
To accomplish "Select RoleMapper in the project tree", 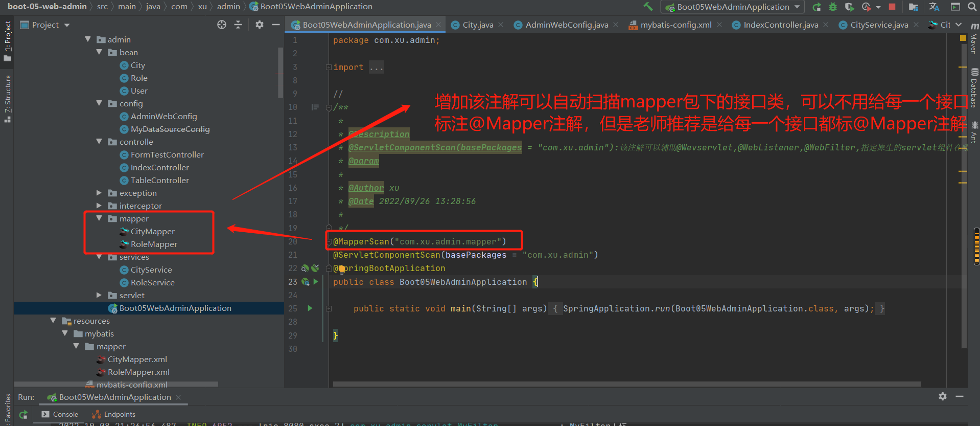I will coord(154,244).
